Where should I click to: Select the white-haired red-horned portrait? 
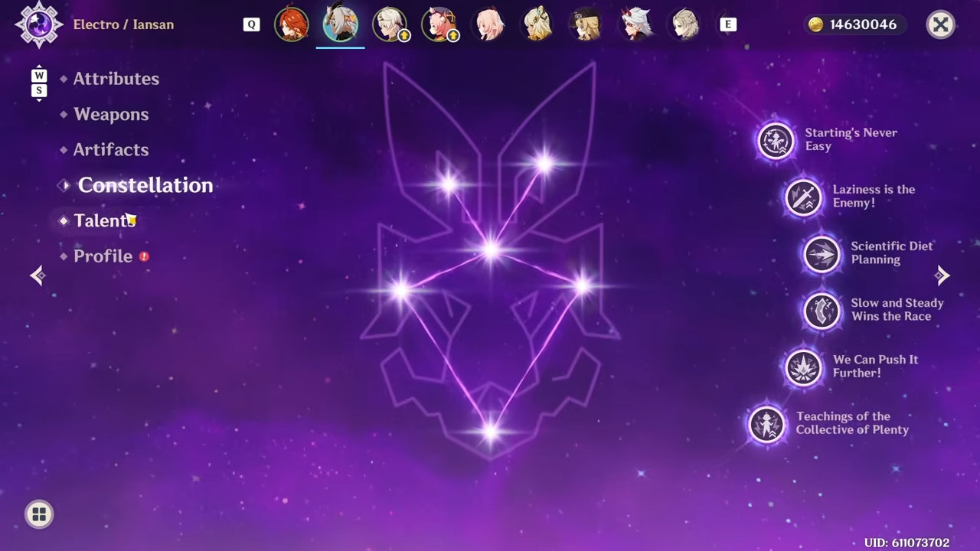(x=635, y=24)
